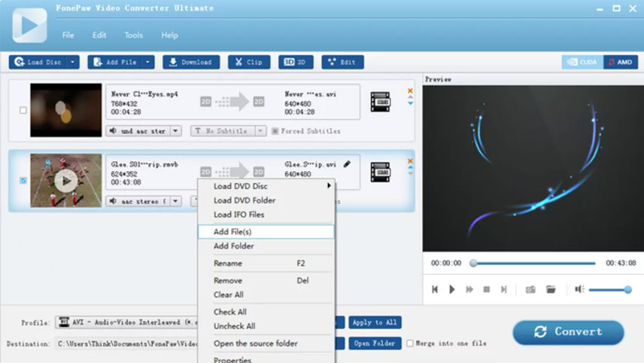Expand the Load DVD Disc submenu
Viewport: 644px width, 363px height.
click(266, 186)
